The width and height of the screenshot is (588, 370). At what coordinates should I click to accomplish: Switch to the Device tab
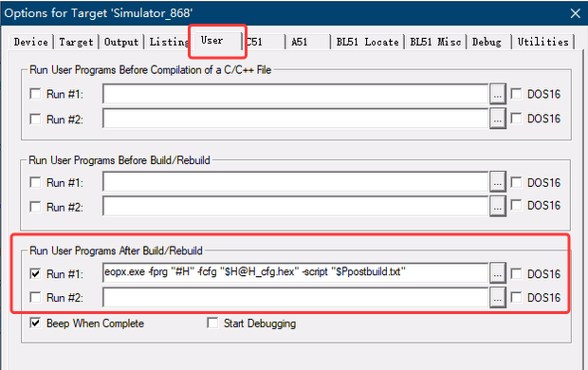tap(31, 42)
